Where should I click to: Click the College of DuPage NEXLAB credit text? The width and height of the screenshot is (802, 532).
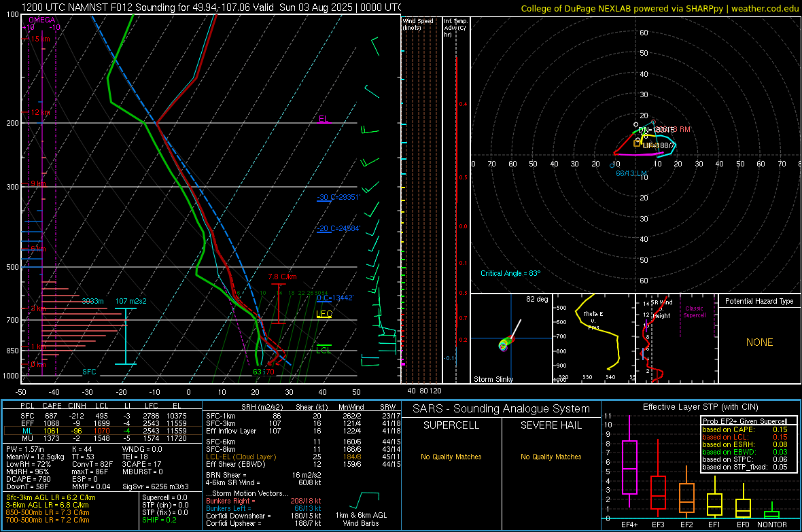pyautogui.click(x=659, y=9)
